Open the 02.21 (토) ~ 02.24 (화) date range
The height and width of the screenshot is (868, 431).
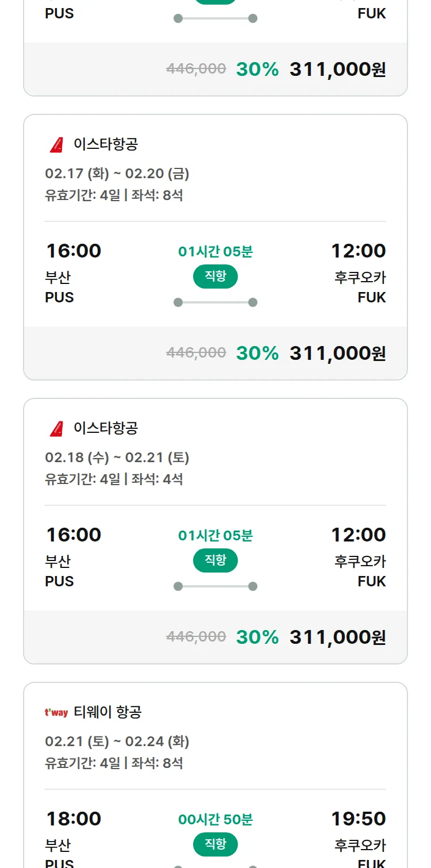[x=117, y=742]
